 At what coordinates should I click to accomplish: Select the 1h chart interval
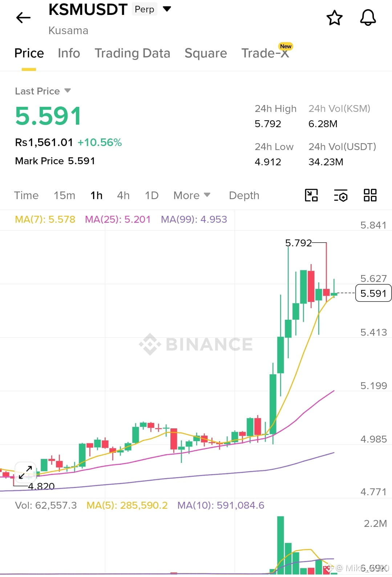pyautogui.click(x=96, y=195)
